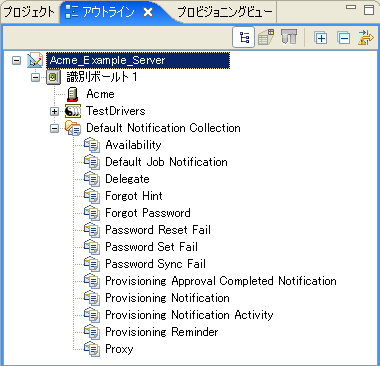Screen dimensions: 380x366
Task: Select Password Sync Fail template
Action: [x=155, y=264]
